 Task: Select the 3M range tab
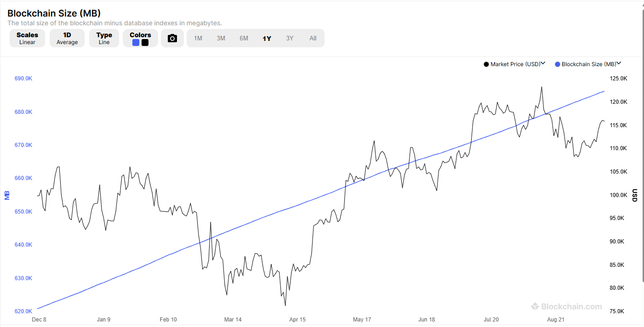point(221,38)
